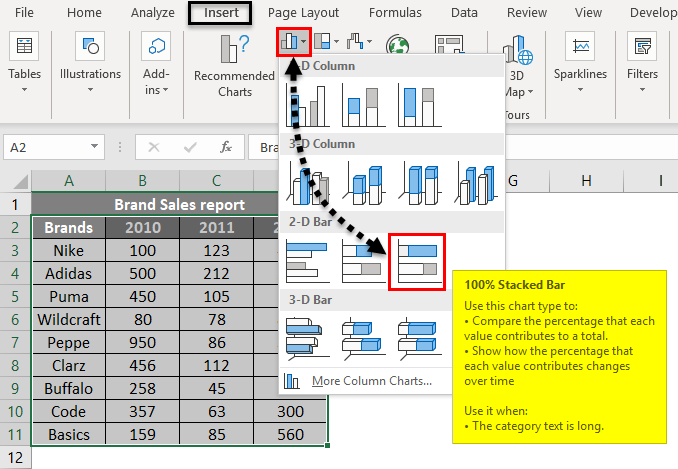Viewport: 678px width, 469px height.
Task: Choose the 3-D Column chart
Action: coord(475,184)
